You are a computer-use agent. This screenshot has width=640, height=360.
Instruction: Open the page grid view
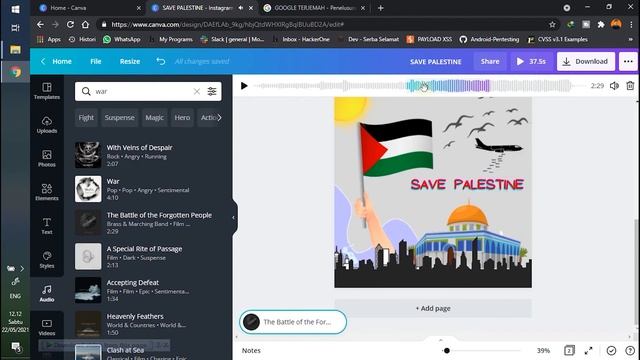click(x=569, y=350)
